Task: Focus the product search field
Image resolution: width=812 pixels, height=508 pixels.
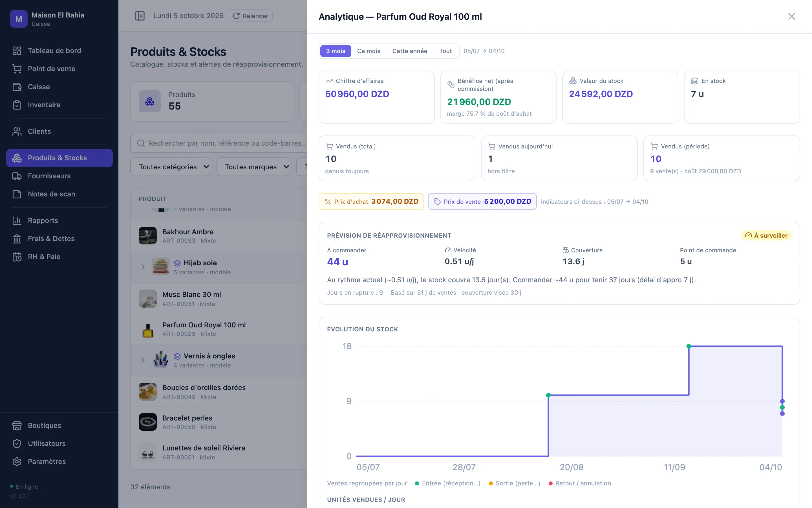Action: pyautogui.click(x=219, y=143)
